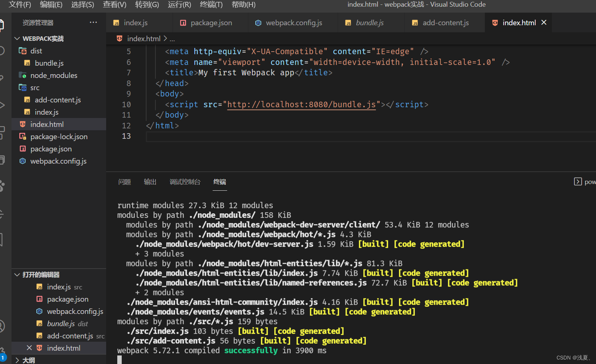Open bundle.js under dist folder in explorer tree

tap(59, 63)
